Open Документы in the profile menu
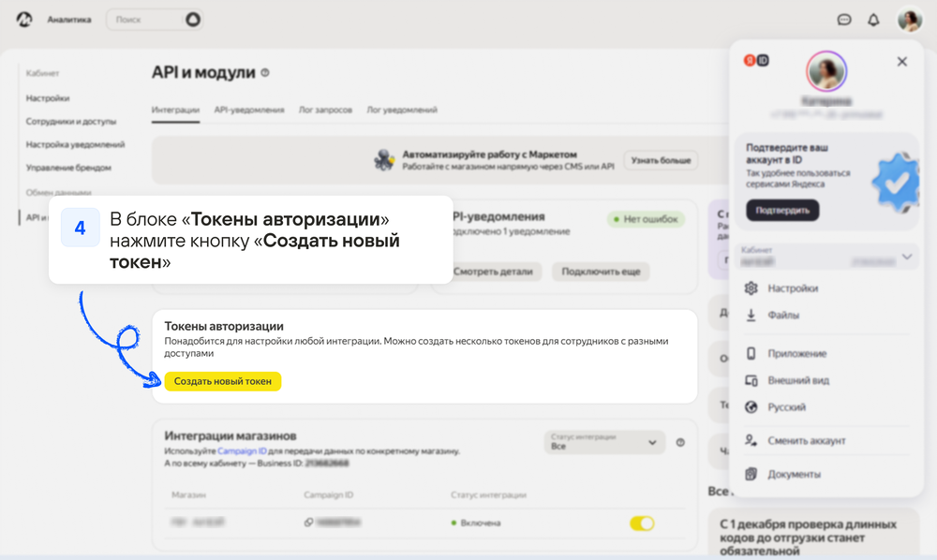Screen dimensions: 937x560 click(795, 474)
